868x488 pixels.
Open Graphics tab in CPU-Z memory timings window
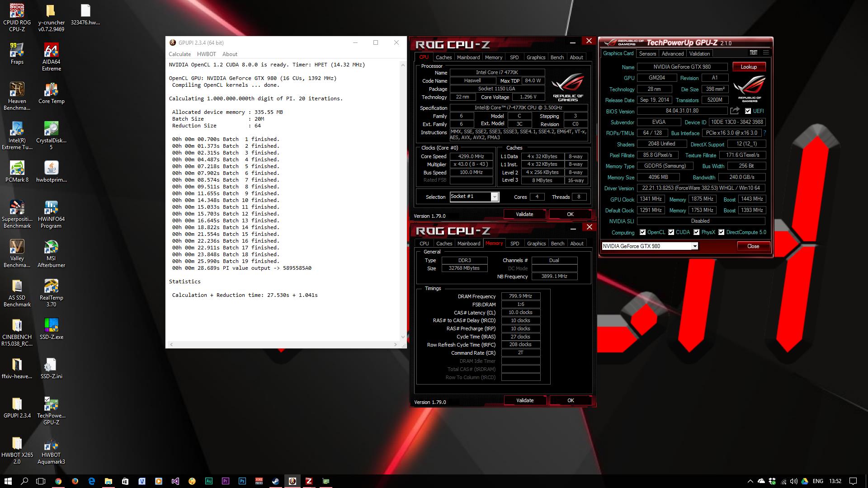tap(536, 244)
